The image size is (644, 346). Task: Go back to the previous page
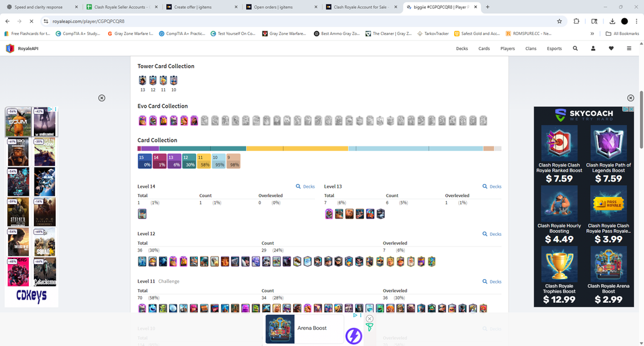pyautogui.click(x=8, y=21)
